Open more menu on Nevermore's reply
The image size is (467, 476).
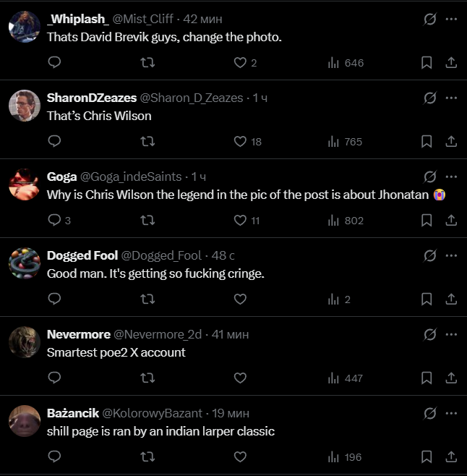(451, 334)
